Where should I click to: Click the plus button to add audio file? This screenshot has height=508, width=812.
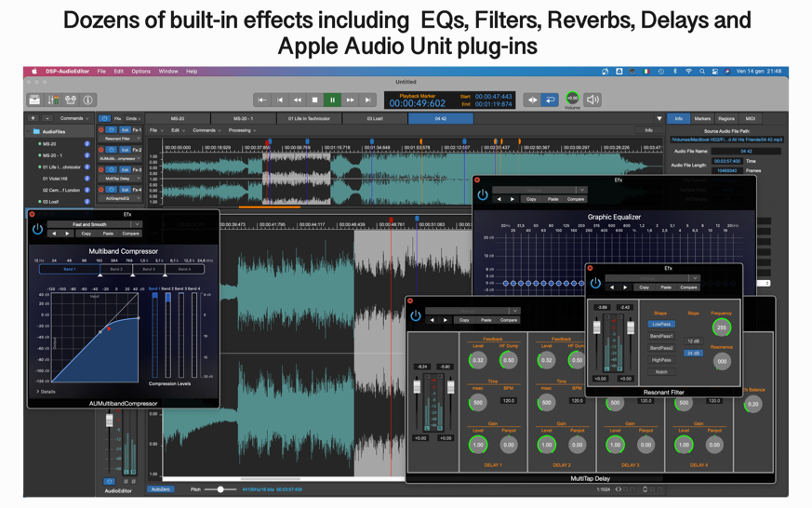tap(33, 118)
